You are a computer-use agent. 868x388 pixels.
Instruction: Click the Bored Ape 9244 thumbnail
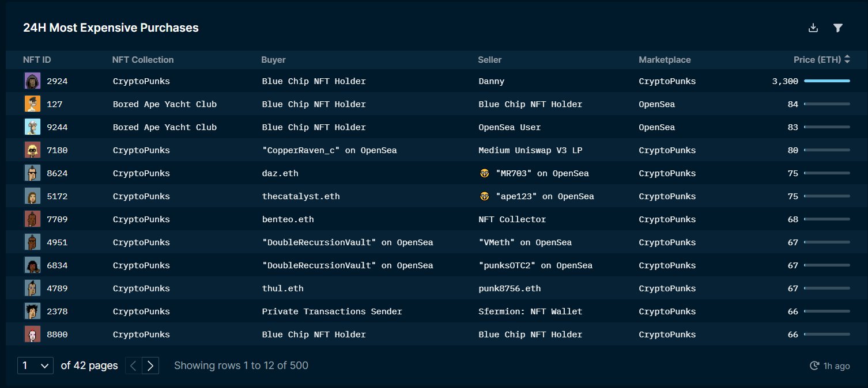[32, 127]
